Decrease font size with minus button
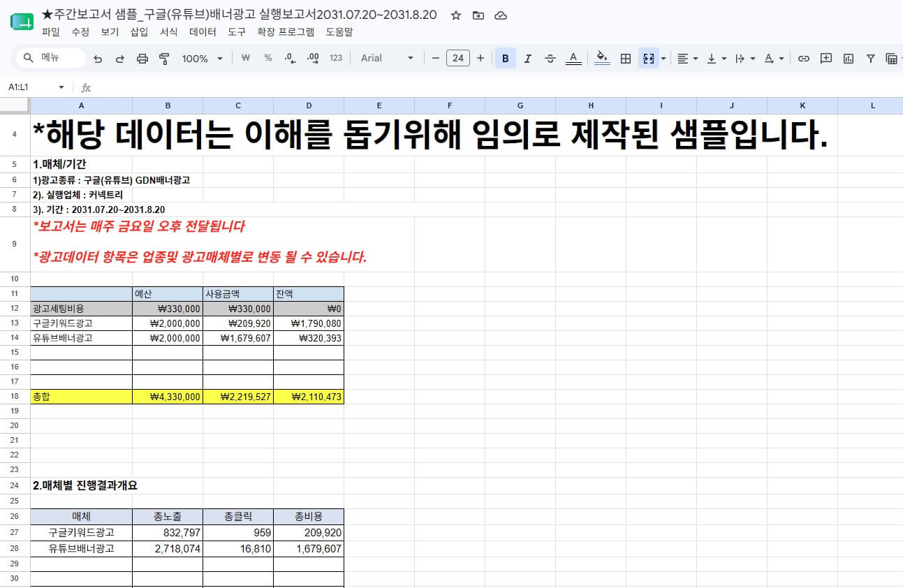The width and height of the screenshot is (903, 588). coord(435,58)
